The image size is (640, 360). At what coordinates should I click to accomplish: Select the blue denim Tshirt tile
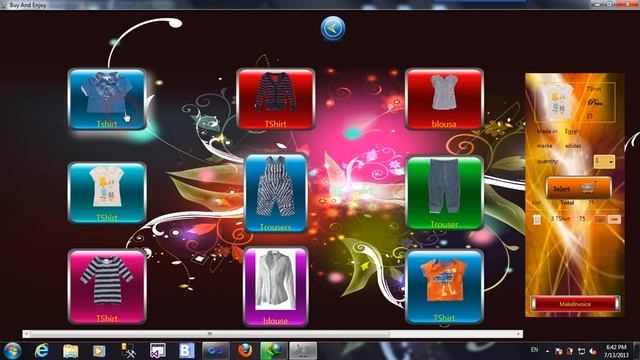[107, 99]
